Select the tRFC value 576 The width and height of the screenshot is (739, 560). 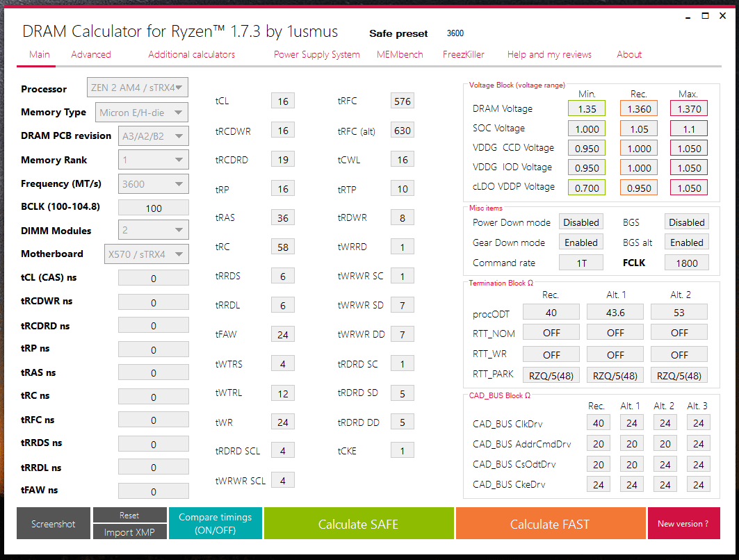tap(403, 101)
